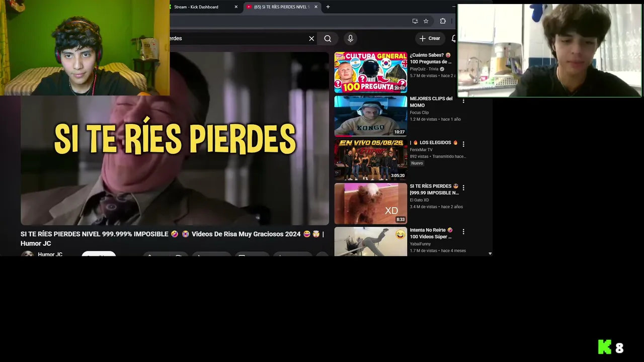Select the SI TE RÍES PIERDES NIVEL tab

(x=282, y=7)
